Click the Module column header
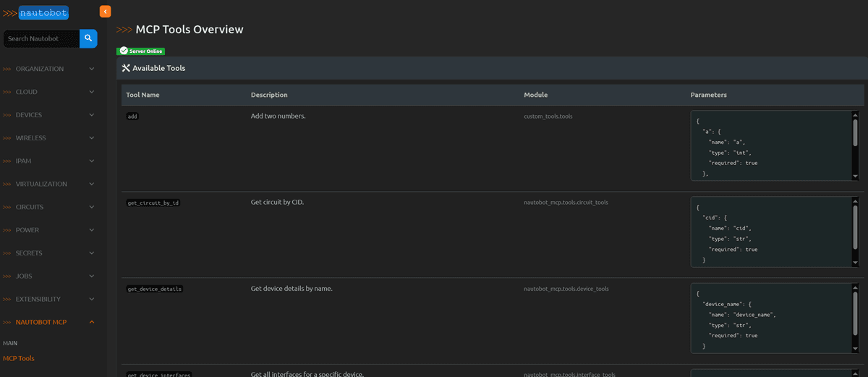Screen dimensions: 868x377 [536, 95]
